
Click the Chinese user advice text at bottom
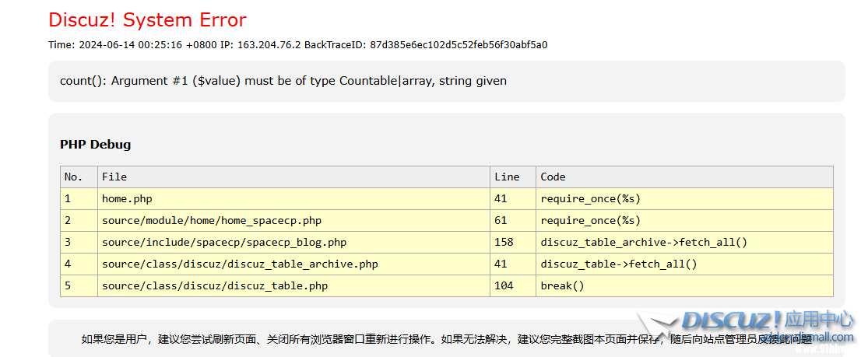350,339
